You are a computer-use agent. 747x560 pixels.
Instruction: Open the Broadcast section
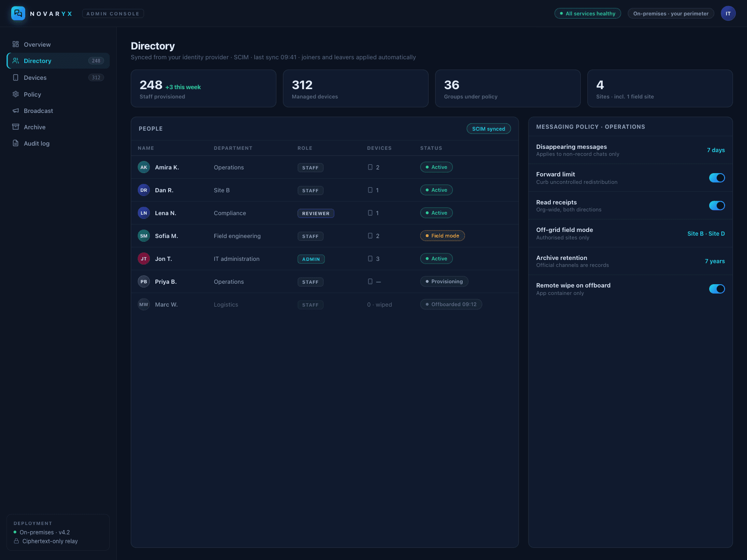point(58,111)
